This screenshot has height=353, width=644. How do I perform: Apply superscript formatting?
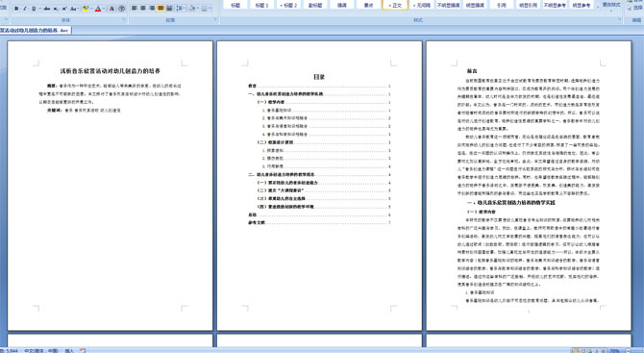(64, 9)
